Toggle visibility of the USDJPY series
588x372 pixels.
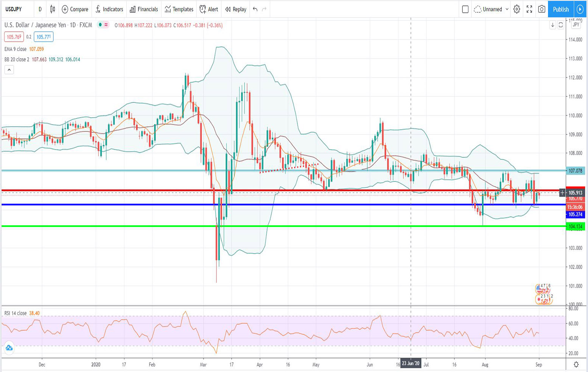[x=100, y=25]
